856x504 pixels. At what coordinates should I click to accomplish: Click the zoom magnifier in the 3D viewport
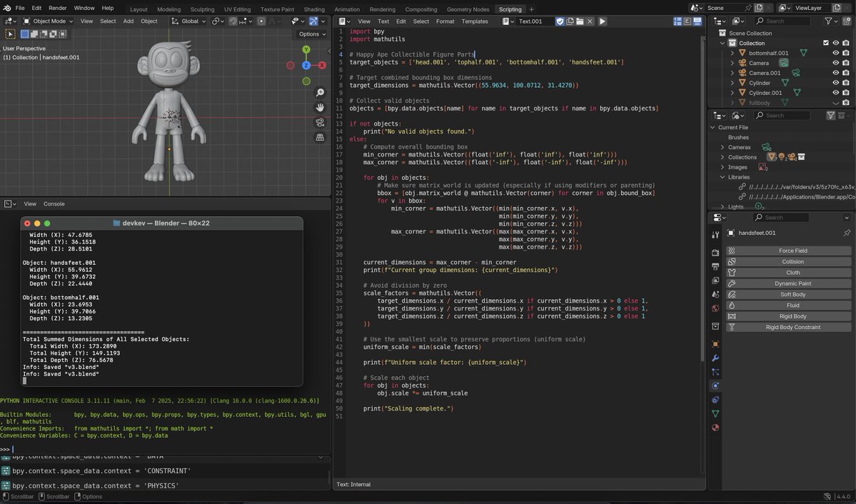[x=320, y=93]
